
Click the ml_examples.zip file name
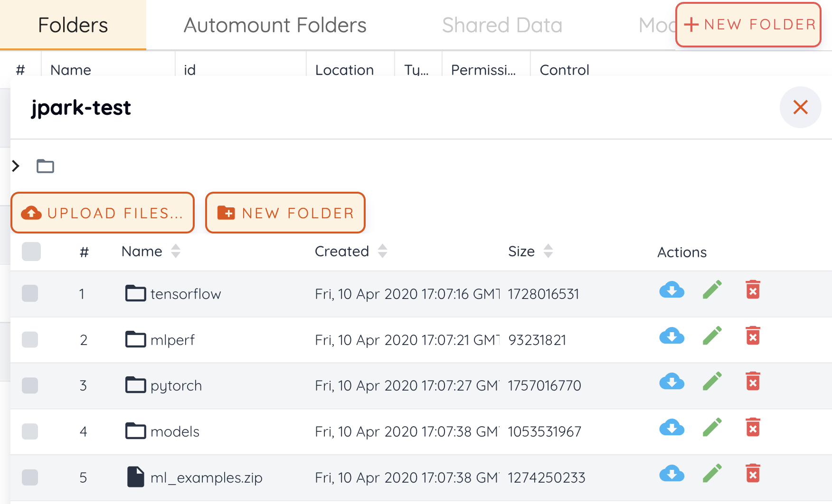(207, 477)
